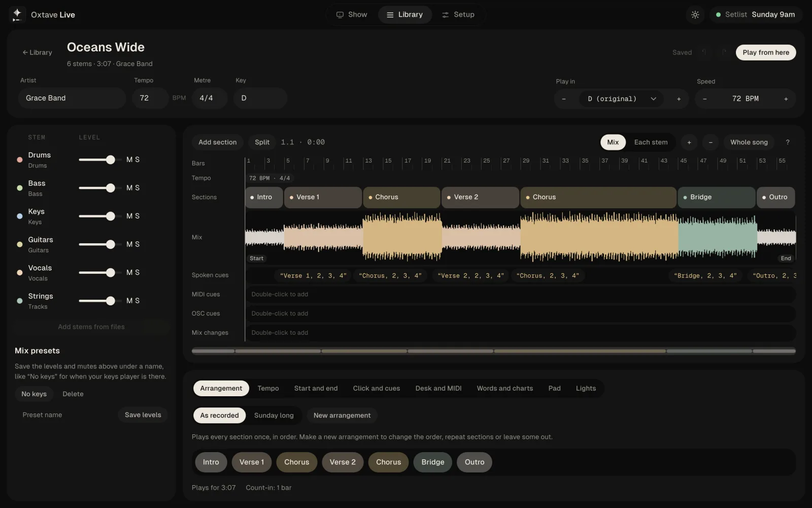Solo the Guitars stem
Image resolution: width=812 pixels, height=508 pixels.
(137, 244)
